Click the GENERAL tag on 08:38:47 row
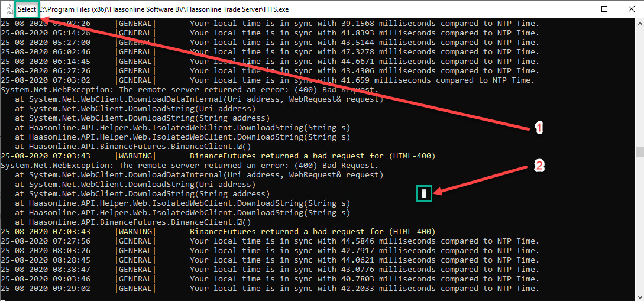 click(137, 270)
